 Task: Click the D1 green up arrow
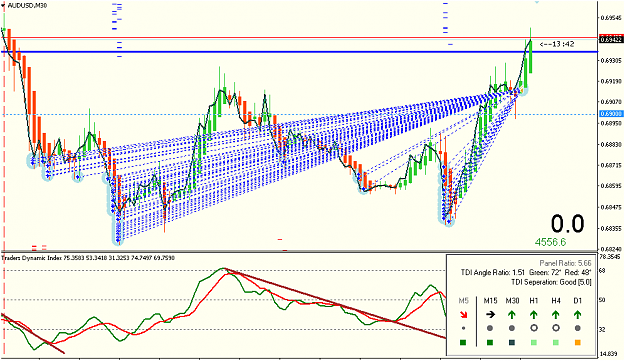pos(578,315)
